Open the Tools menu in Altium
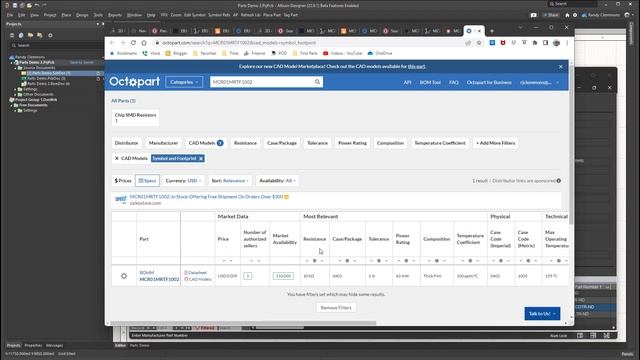Screen dimensions: 640x360 point(98,15)
